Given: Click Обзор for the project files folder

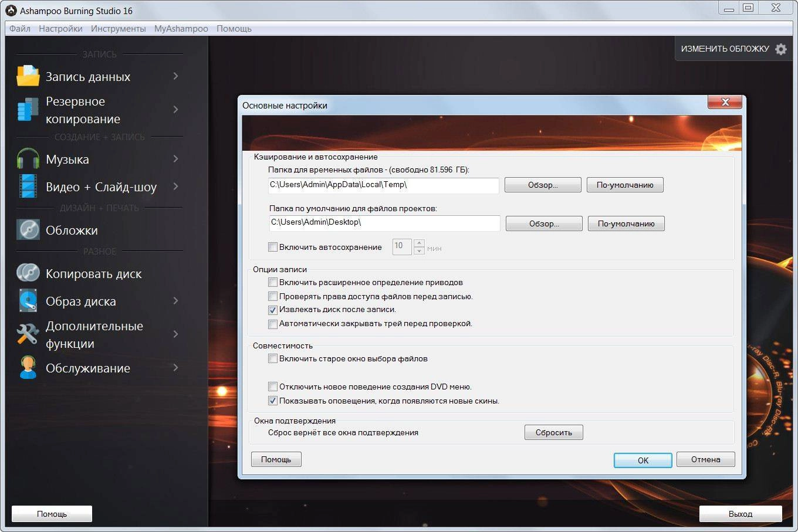Looking at the screenshot, I should [544, 223].
